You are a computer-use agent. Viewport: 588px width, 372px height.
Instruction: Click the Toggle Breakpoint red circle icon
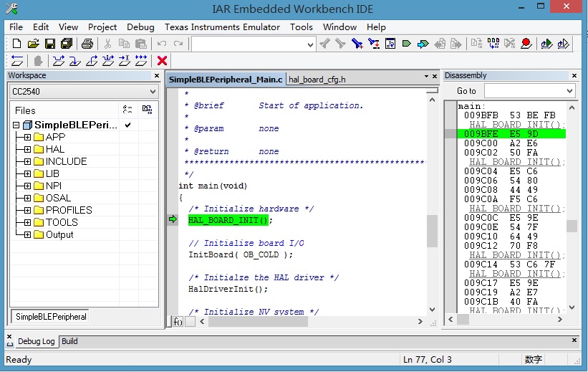point(526,44)
